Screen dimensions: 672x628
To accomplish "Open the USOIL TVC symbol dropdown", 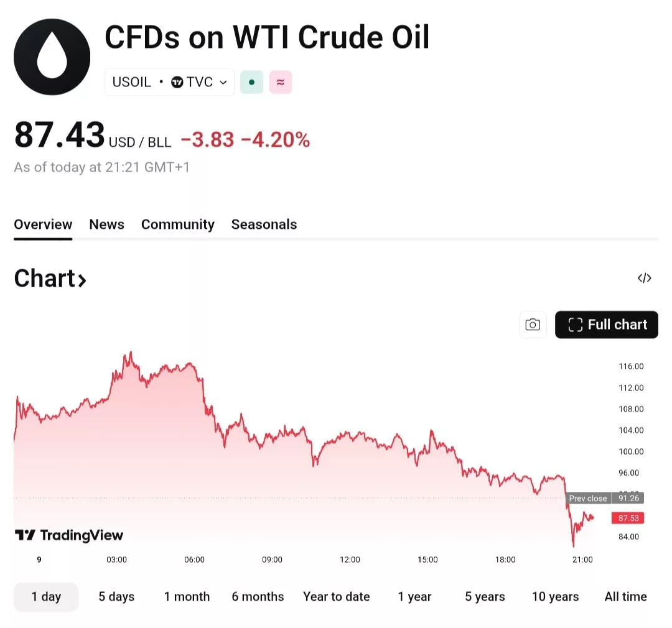I will coord(169,82).
